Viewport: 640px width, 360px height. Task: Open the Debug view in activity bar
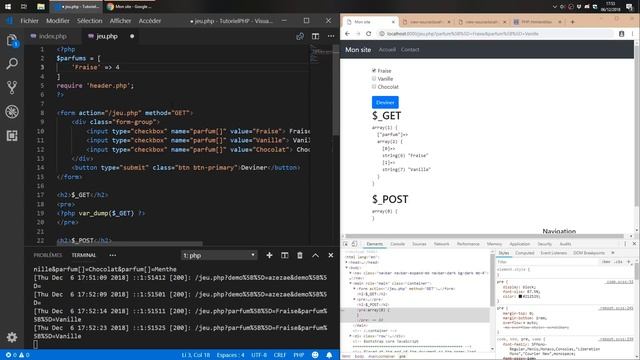tap(12, 111)
